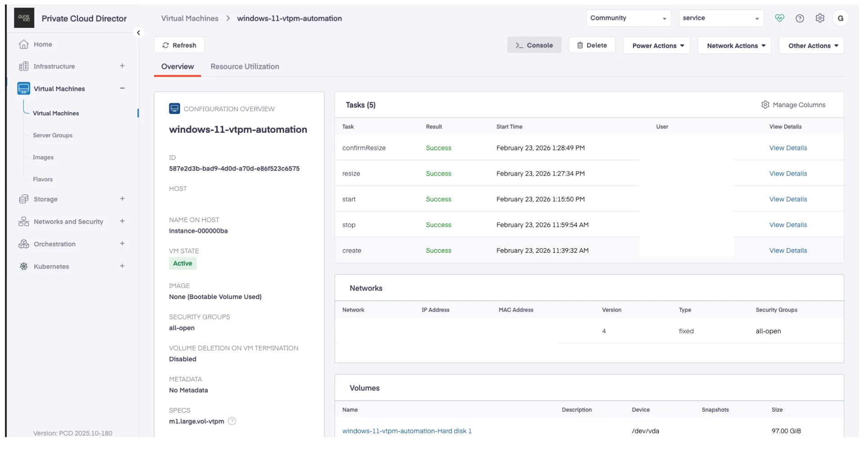Open Networks and Security from the sidebar
The image size is (868, 454).
(23, 221)
